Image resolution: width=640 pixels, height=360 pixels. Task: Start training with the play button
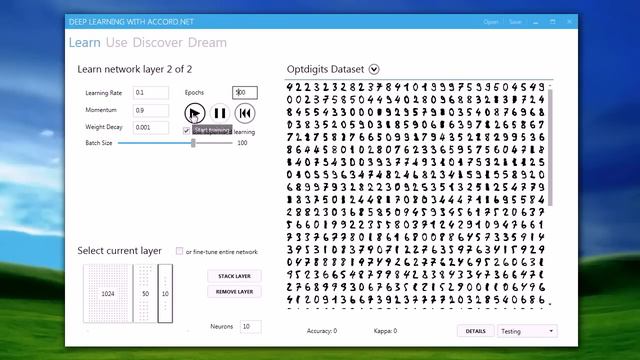[195, 113]
